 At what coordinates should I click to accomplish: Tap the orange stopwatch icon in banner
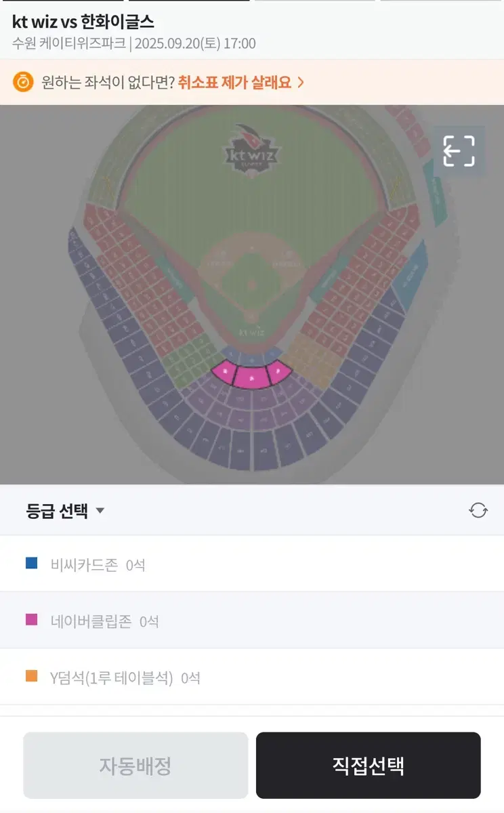(23, 83)
